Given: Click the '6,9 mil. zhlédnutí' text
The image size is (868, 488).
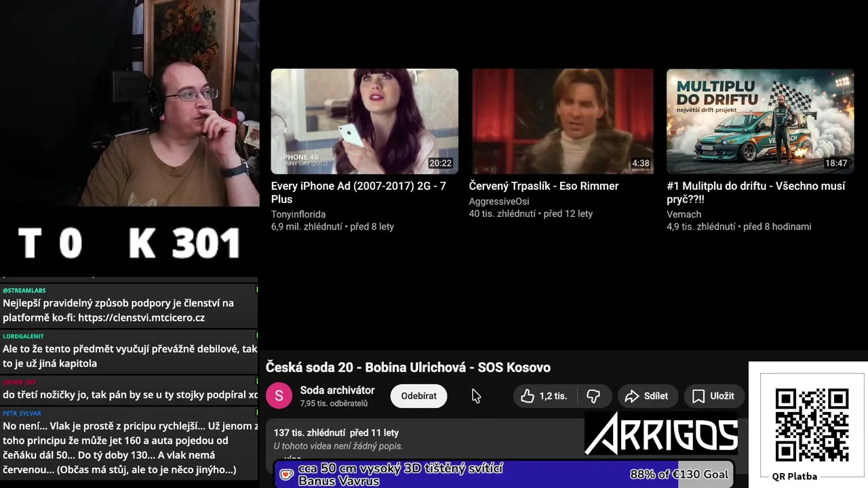Looking at the screenshot, I should pyautogui.click(x=307, y=226).
